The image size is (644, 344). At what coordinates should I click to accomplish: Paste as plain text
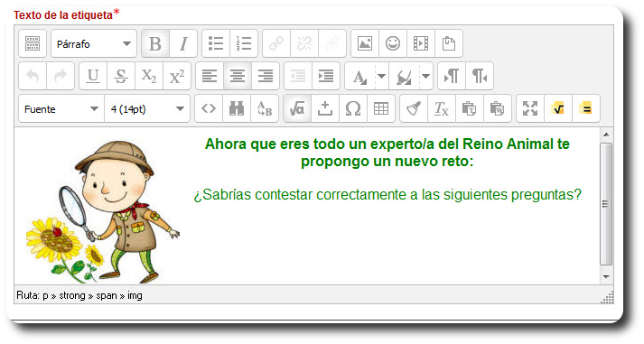click(x=470, y=108)
